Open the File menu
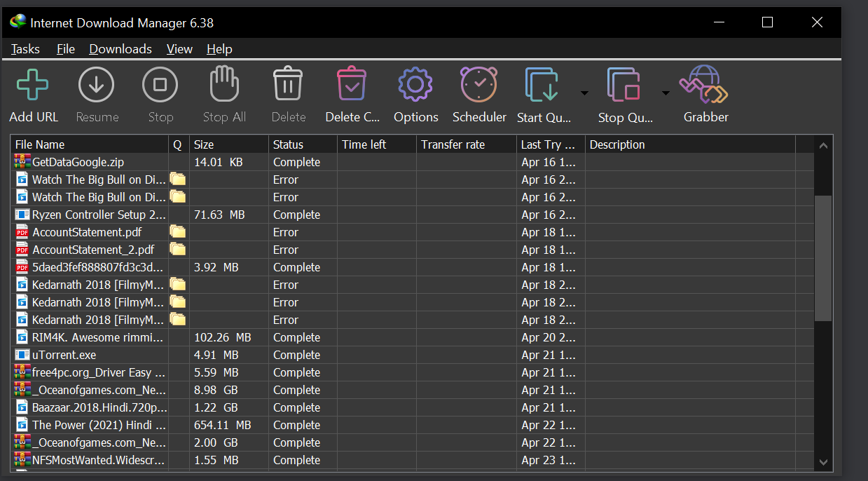Screen dimensions: 868x481 pos(66,49)
